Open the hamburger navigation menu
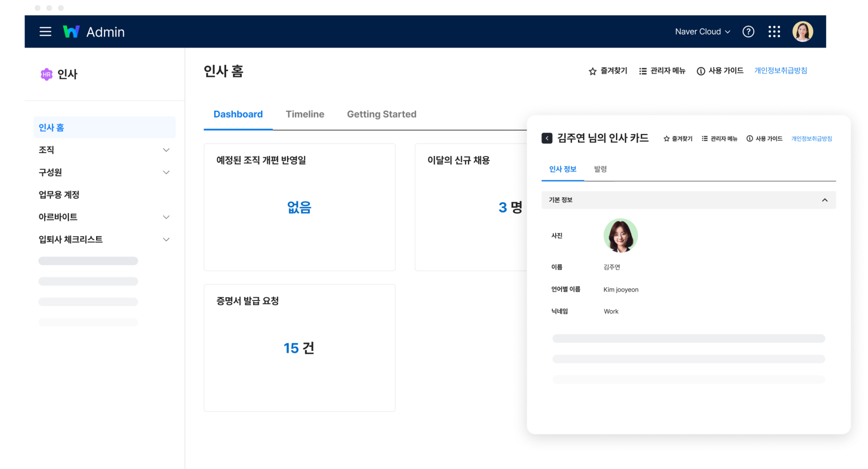The width and height of the screenshot is (868, 469). [x=45, y=32]
